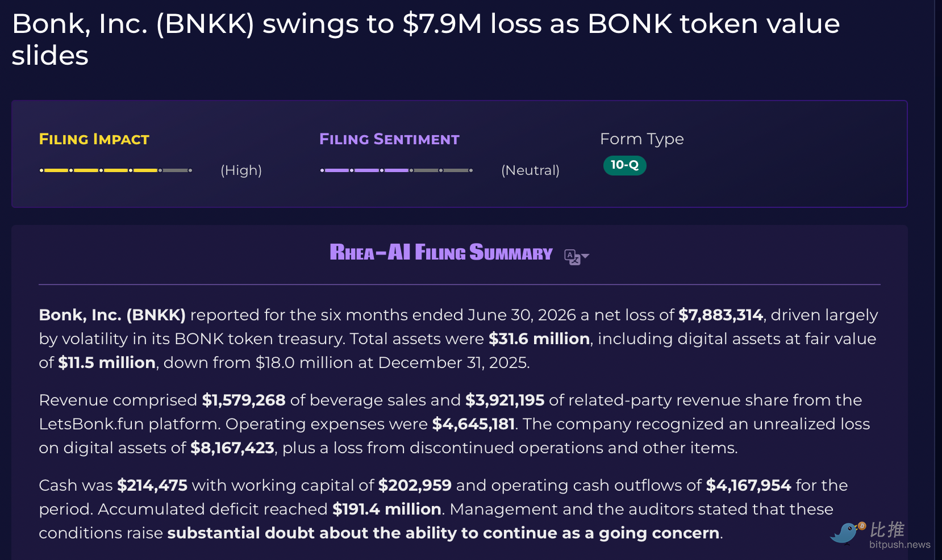942x560 pixels.
Task: Click the yellow Filing Impact meter
Action: pyautogui.click(x=116, y=170)
